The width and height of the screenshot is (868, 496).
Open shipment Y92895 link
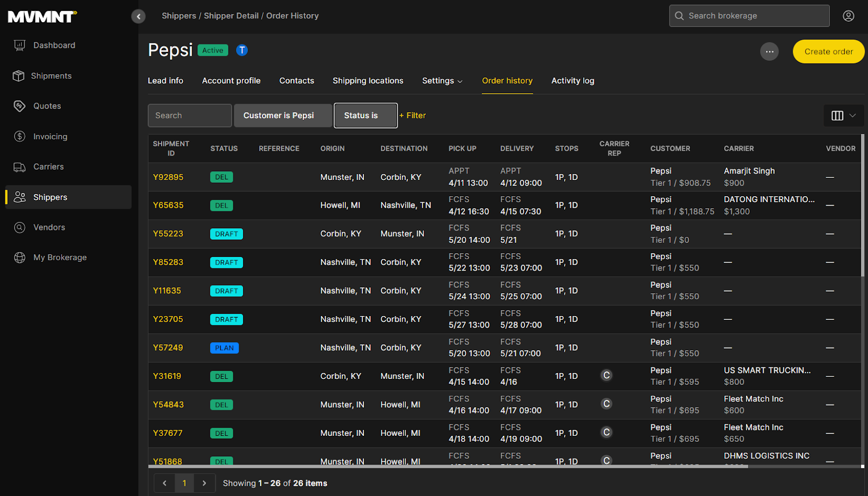tap(168, 177)
